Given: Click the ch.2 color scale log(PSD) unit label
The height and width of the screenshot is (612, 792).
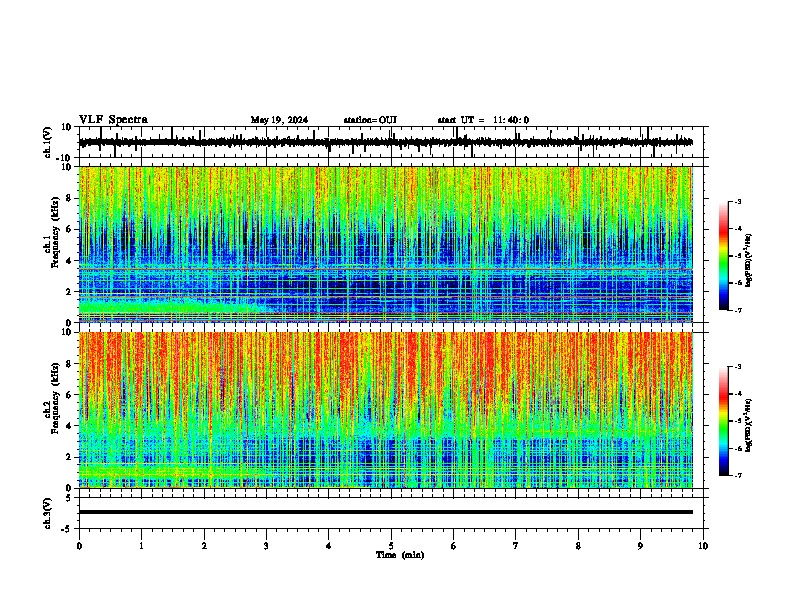Looking at the screenshot, I should (x=748, y=425).
